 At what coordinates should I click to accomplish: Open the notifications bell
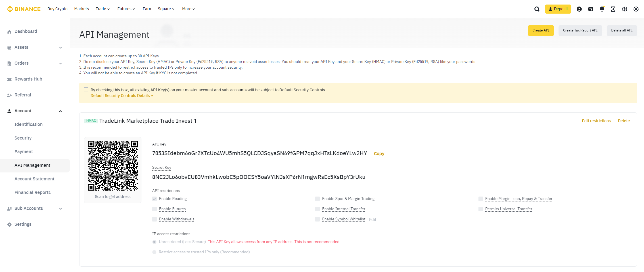tap(602, 9)
